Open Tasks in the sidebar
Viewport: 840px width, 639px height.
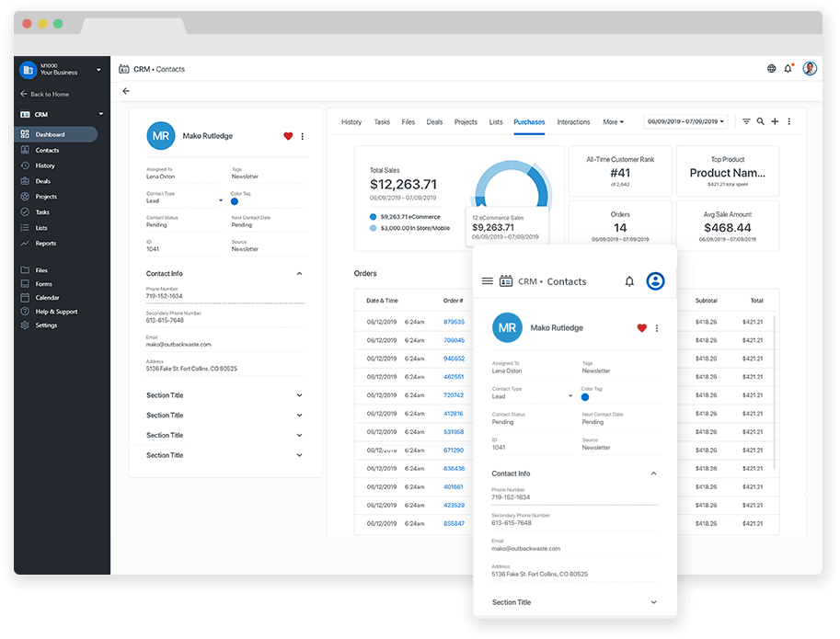[x=42, y=212]
